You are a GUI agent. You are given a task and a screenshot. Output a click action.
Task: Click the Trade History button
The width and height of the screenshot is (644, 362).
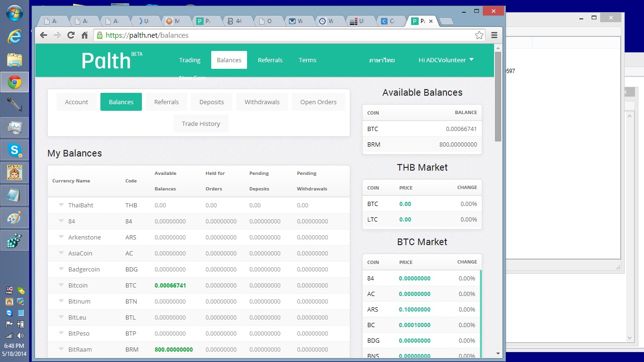[201, 123]
